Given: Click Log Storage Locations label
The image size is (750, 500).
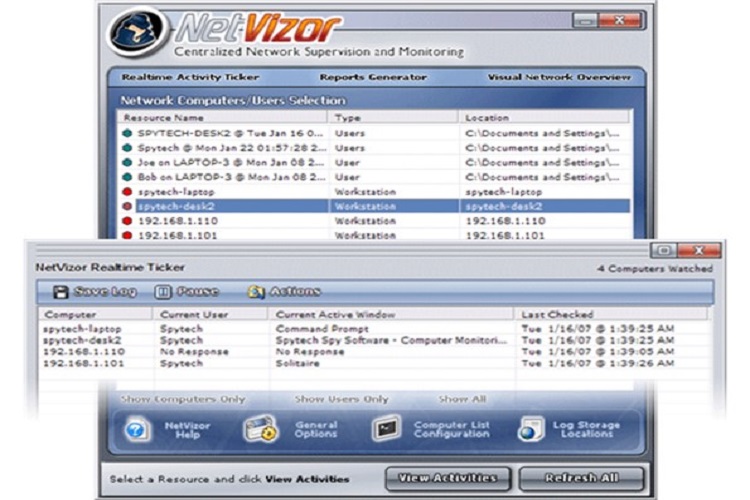Looking at the screenshot, I should pos(586,429).
